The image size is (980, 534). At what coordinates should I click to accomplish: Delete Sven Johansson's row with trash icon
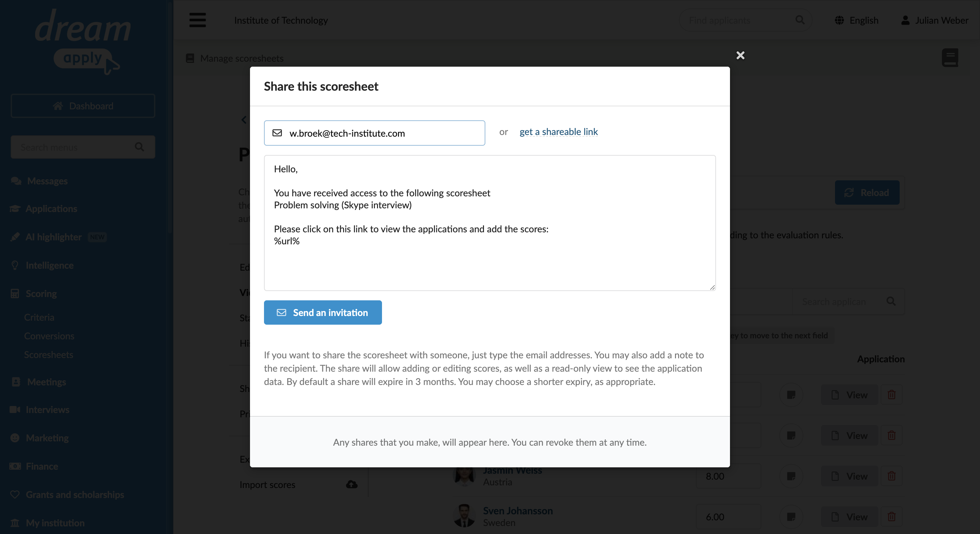pos(891,517)
